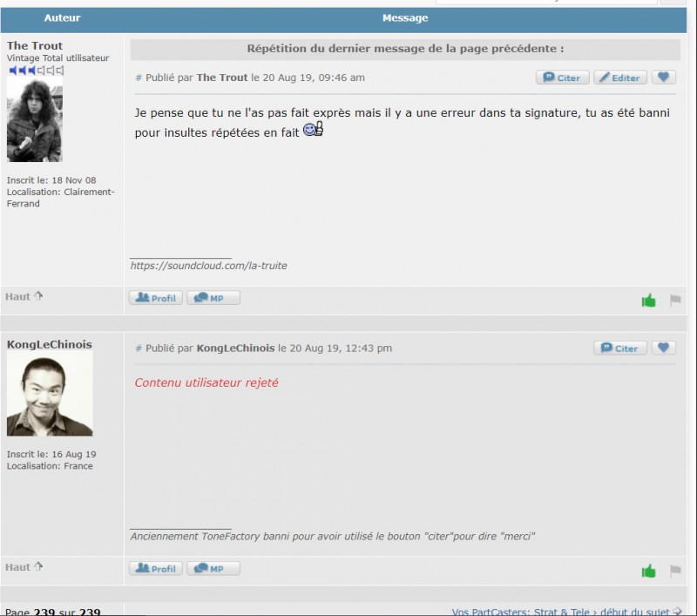Report KongLeChinois's post with flag icon
This screenshot has height=616, width=697.
pyautogui.click(x=674, y=571)
